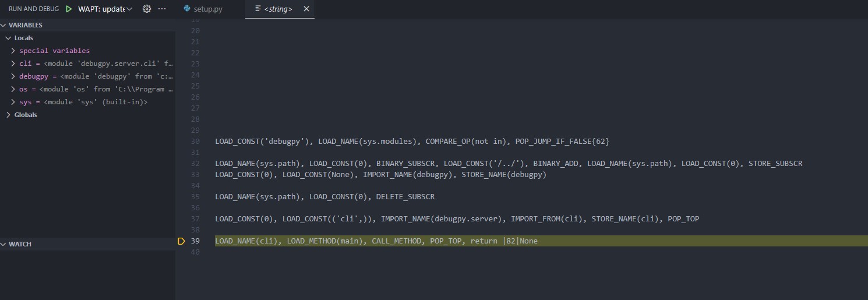Image resolution: width=868 pixels, height=300 pixels.
Task: Click the Python file icon on setup.py tab
Action: click(187, 9)
